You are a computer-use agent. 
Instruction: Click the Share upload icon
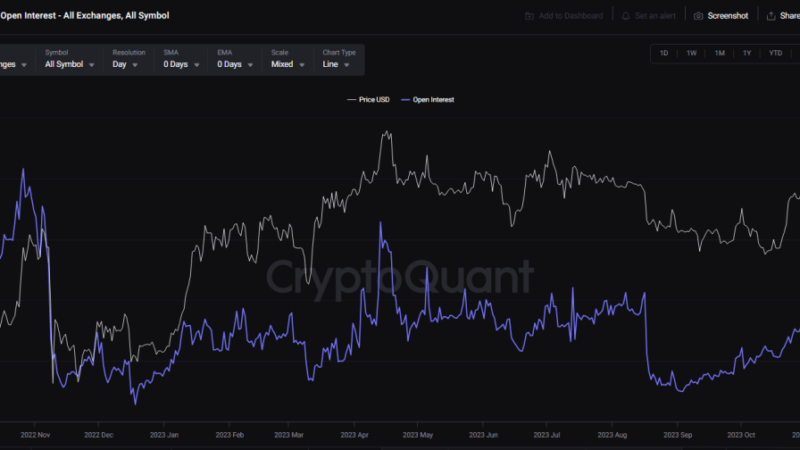771,16
